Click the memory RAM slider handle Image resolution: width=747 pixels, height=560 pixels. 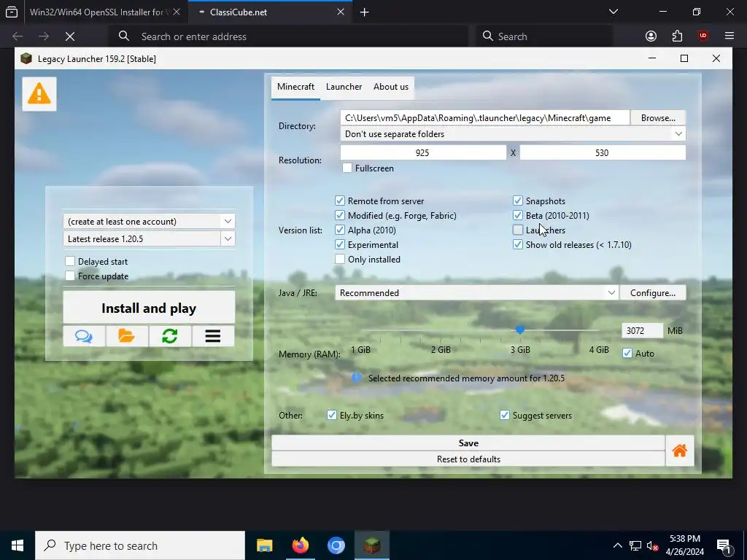[x=519, y=330]
